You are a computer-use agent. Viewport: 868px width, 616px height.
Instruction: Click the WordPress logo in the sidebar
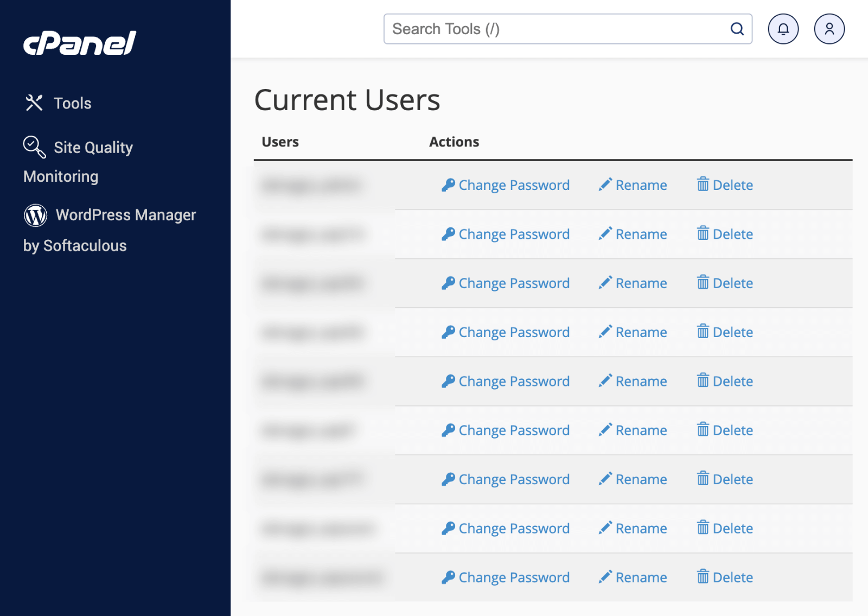coord(35,215)
